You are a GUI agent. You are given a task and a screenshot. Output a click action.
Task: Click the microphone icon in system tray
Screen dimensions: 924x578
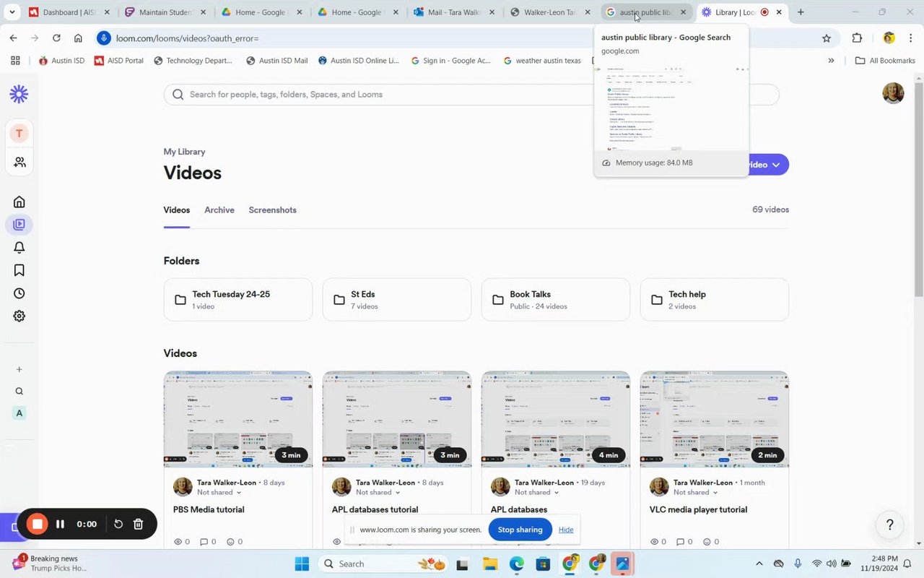[x=798, y=564]
